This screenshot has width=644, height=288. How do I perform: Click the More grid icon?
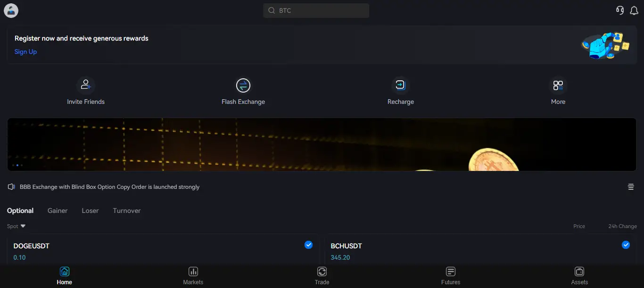(558, 85)
